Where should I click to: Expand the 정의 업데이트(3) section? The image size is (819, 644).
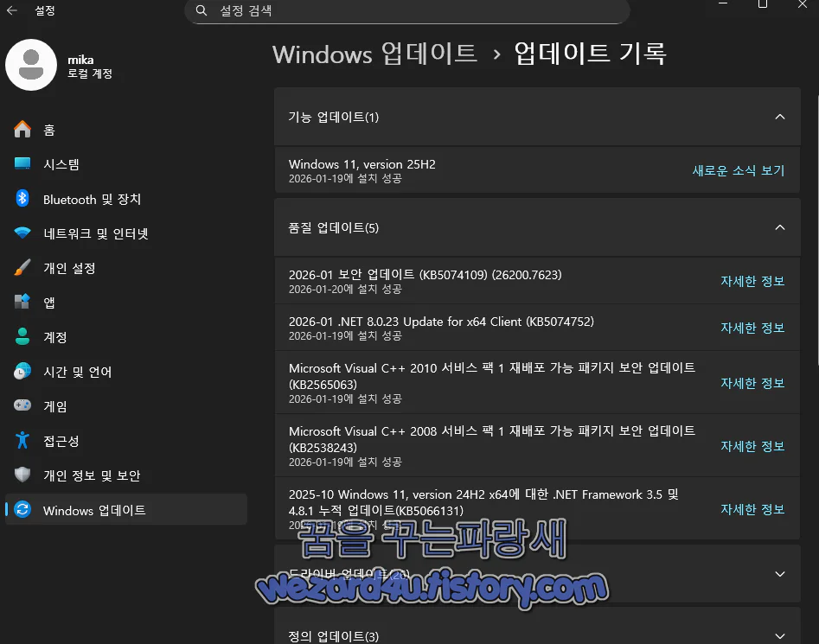pyautogui.click(x=781, y=635)
